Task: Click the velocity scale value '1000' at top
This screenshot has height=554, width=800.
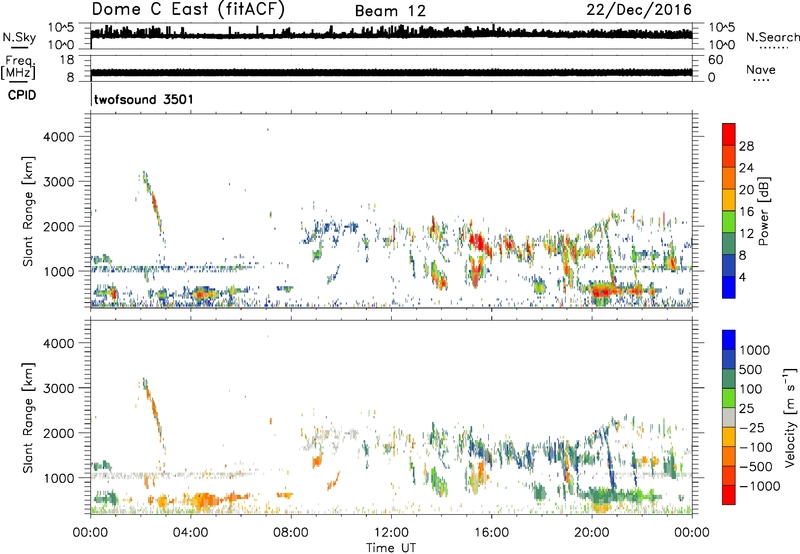Action: (x=755, y=350)
